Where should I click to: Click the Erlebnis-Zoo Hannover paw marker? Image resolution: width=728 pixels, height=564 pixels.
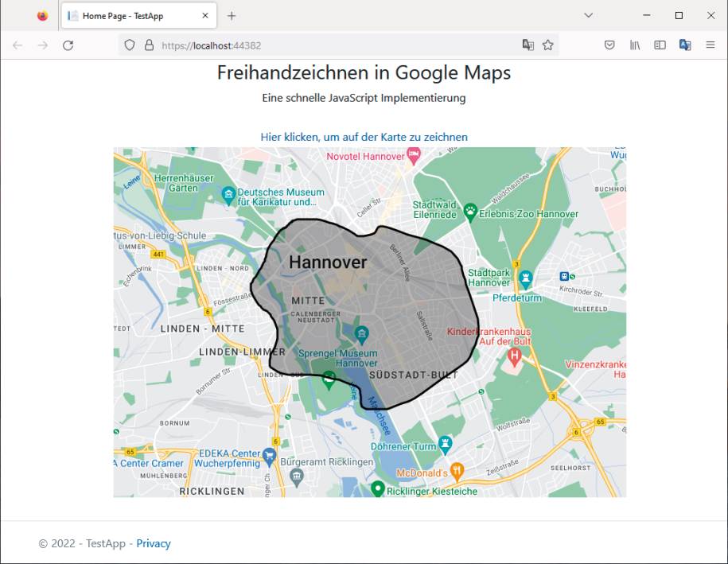(470, 212)
